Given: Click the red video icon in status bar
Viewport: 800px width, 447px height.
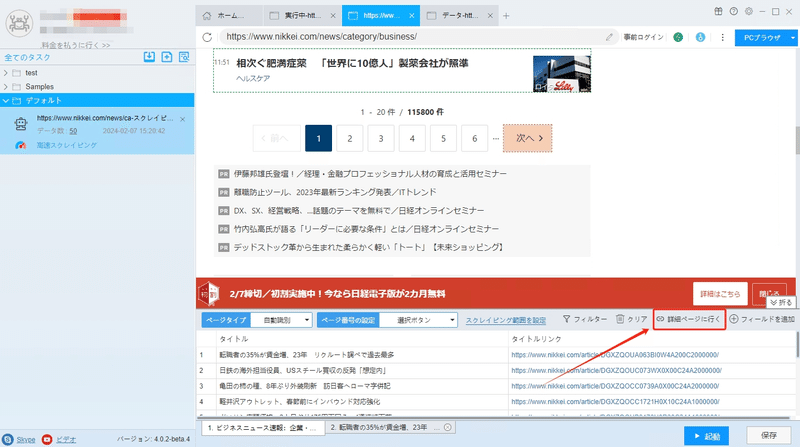Looking at the screenshot, I should pyautogui.click(x=47, y=439).
